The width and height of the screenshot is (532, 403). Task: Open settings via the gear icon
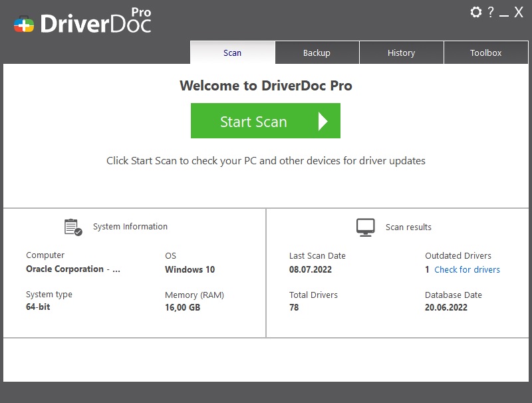475,12
